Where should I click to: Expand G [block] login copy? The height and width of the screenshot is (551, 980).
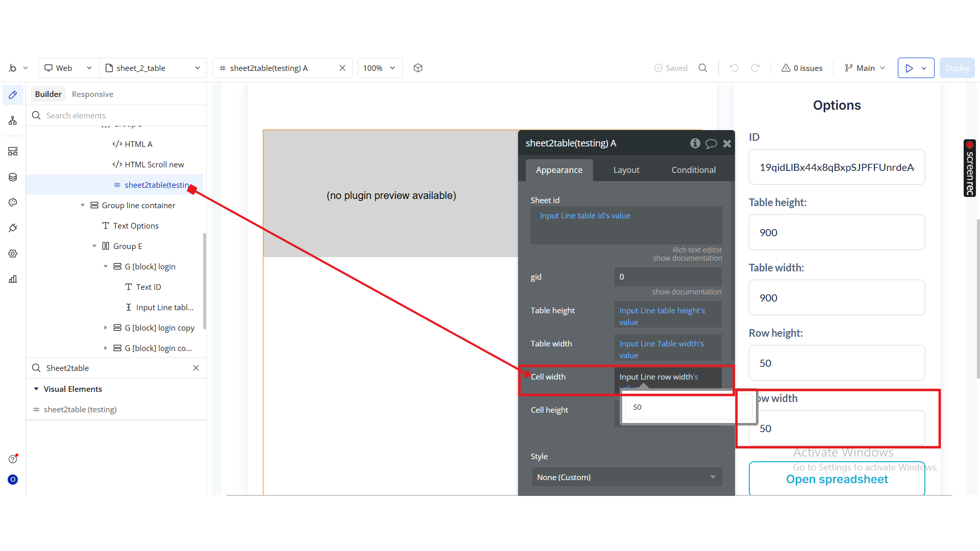tap(106, 328)
